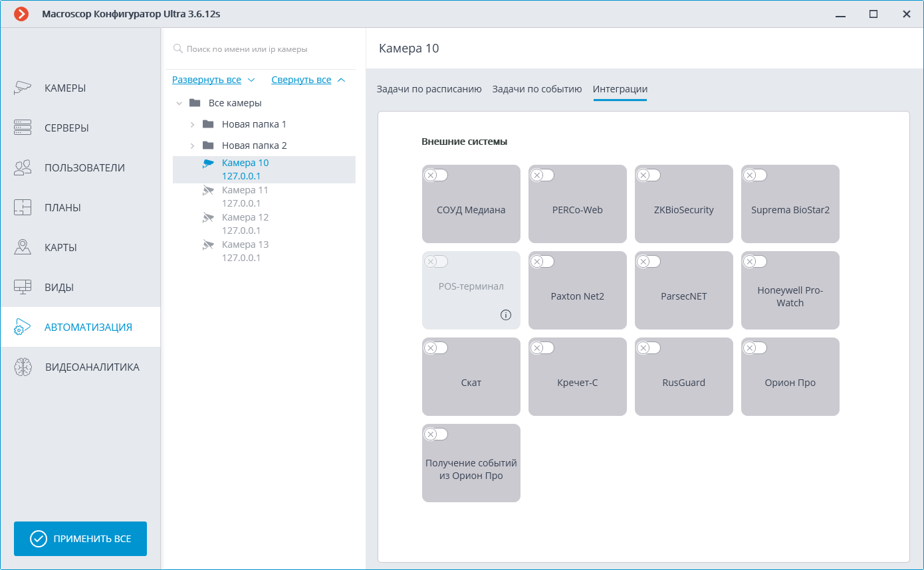Viewport: 924px width, 570px height.
Task: Click the chevron beside Развернуть все
Action: pyautogui.click(x=251, y=80)
